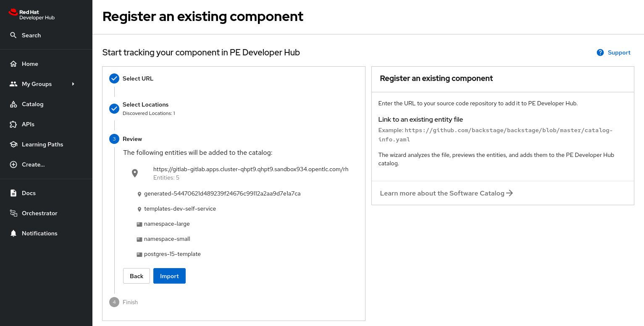Click the Import button
644x326 pixels.
click(169, 276)
